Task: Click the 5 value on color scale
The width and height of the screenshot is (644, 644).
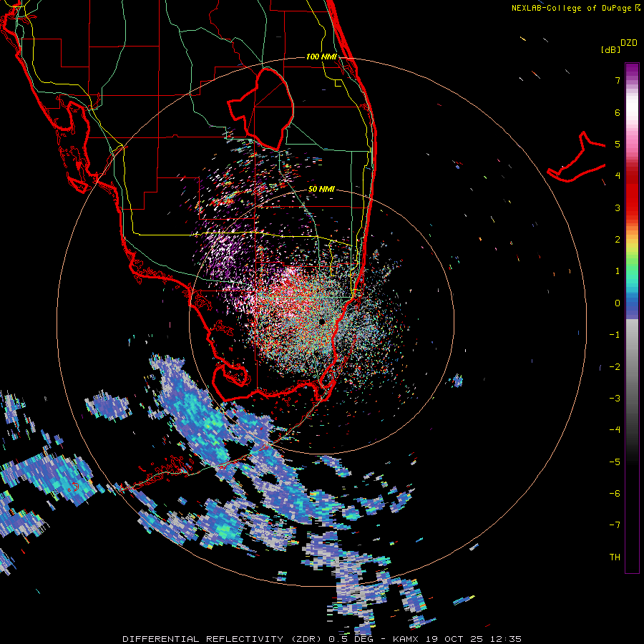Action: pos(618,144)
